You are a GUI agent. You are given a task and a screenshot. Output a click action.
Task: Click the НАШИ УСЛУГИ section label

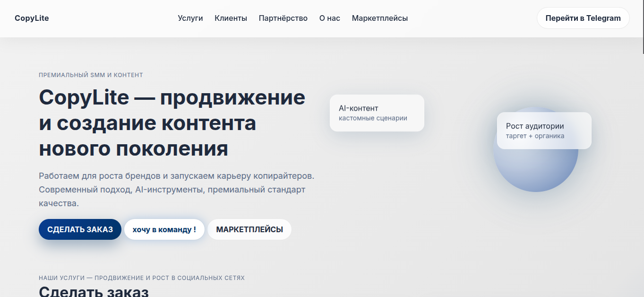tap(141, 278)
